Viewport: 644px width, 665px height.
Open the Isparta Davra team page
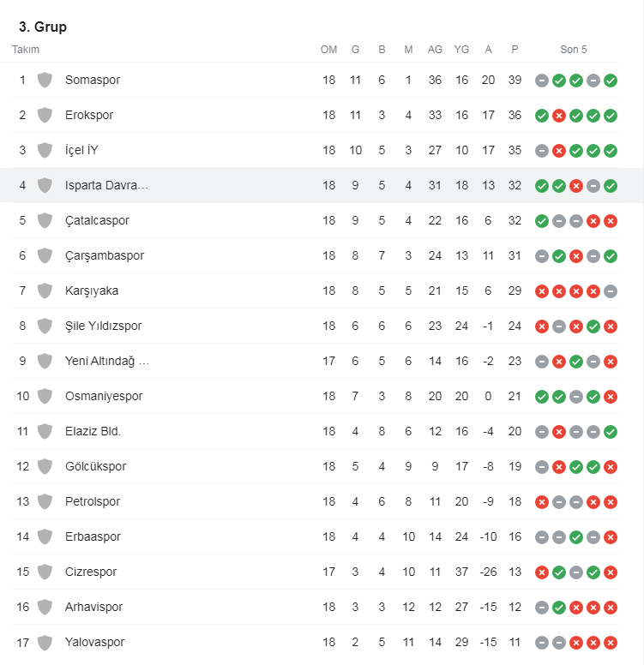(106, 185)
